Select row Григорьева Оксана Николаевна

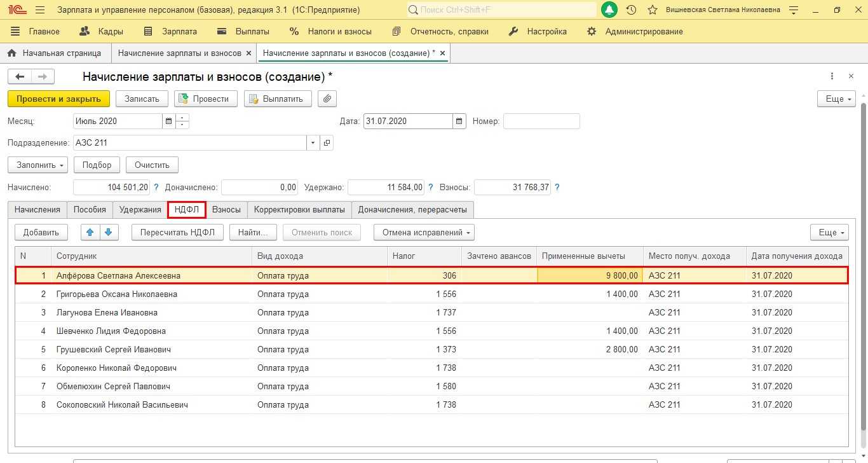click(431, 294)
